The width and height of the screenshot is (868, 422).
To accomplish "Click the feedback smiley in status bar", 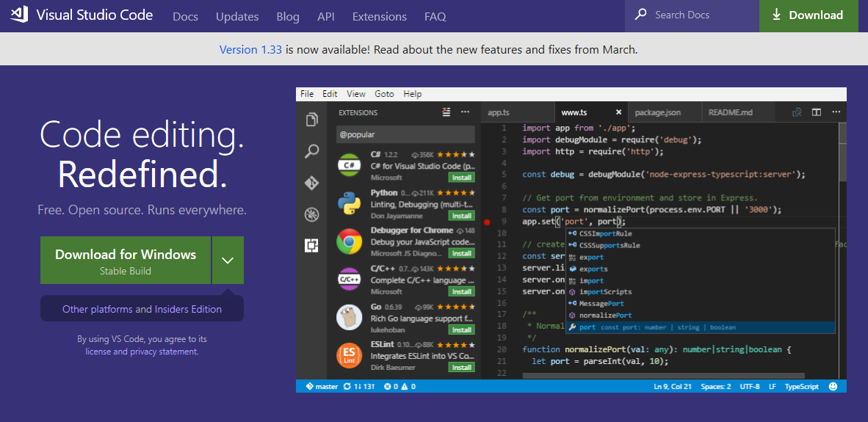I will coord(833,387).
